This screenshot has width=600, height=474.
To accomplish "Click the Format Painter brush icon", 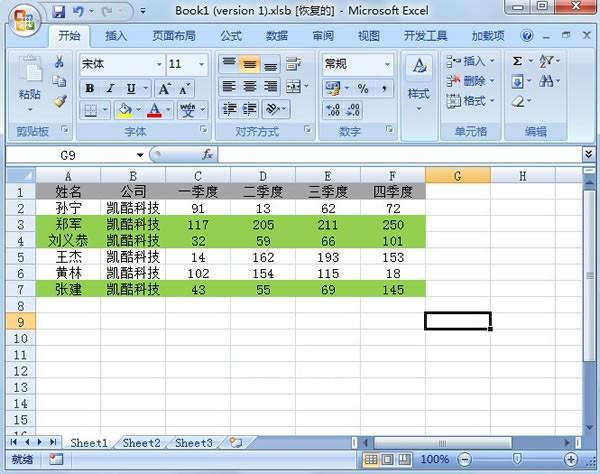I will (x=60, y=101).
